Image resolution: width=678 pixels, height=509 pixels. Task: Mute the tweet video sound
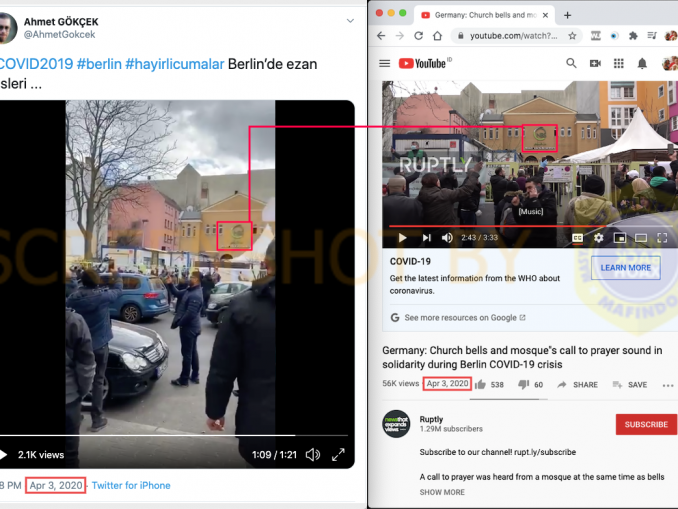click(x=313, y=455)
